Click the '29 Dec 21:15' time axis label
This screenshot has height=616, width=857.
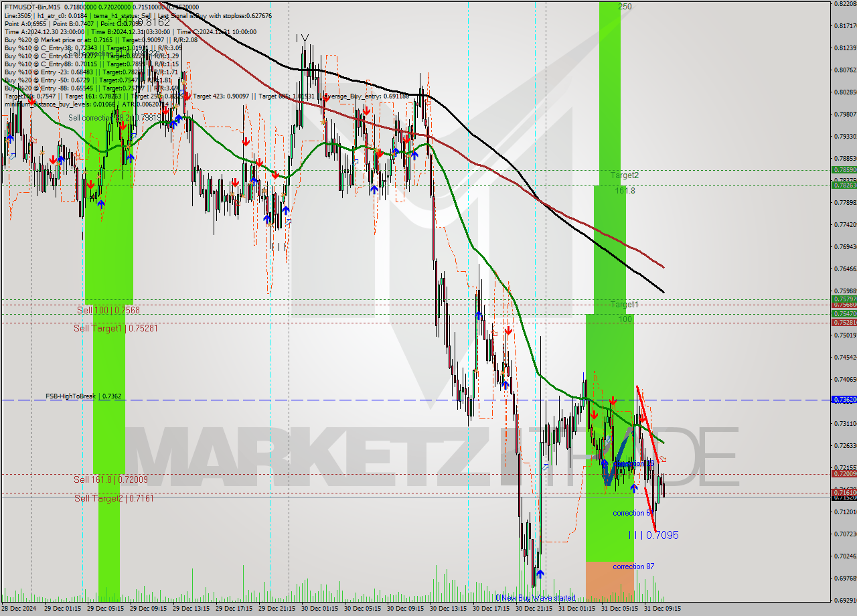[277, 609]
